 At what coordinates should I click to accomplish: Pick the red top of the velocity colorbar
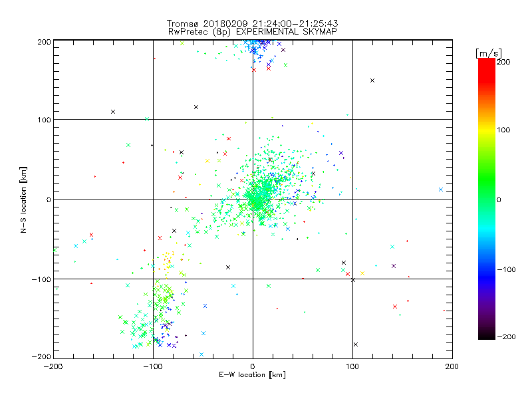487,61
